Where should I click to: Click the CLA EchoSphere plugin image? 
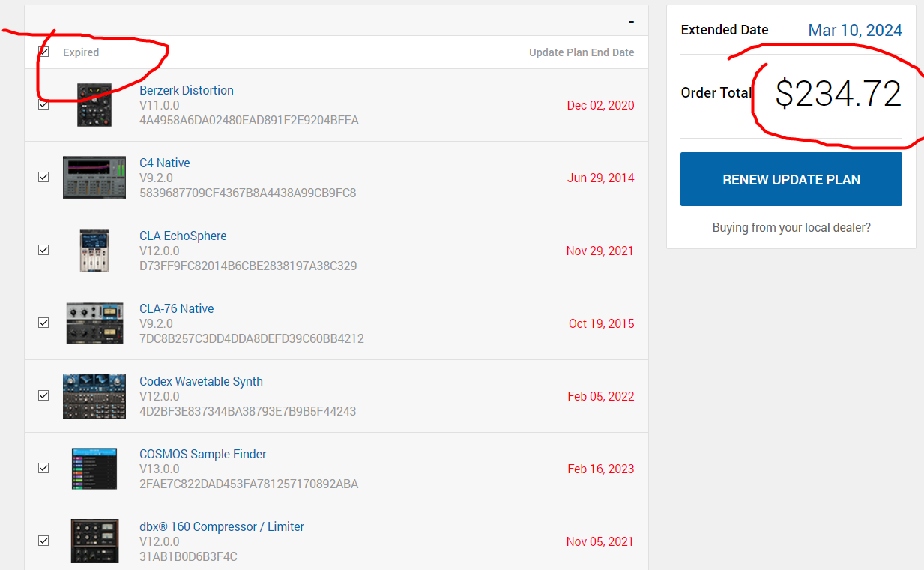point(94,250)
